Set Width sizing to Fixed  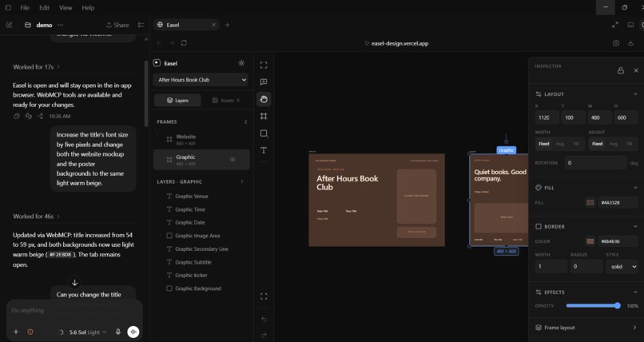pos(543,144)
